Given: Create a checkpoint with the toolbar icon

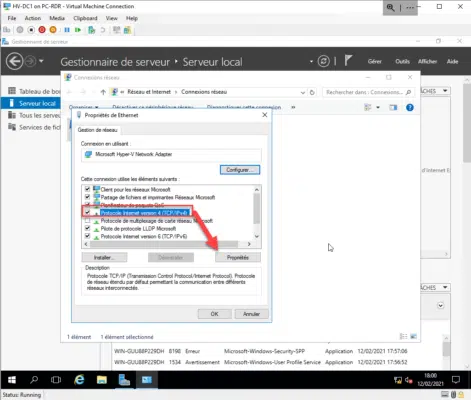Looking at the screenshot, I should point(92,30).
